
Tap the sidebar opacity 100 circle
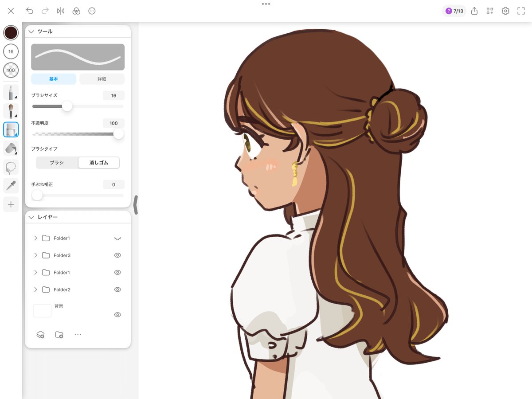click(x=11, y=70)
